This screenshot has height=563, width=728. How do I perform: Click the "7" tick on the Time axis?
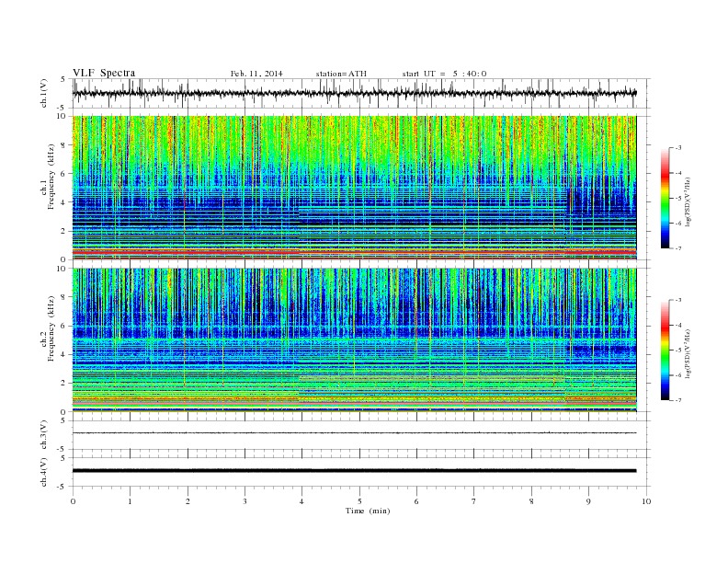coord(474,501)
